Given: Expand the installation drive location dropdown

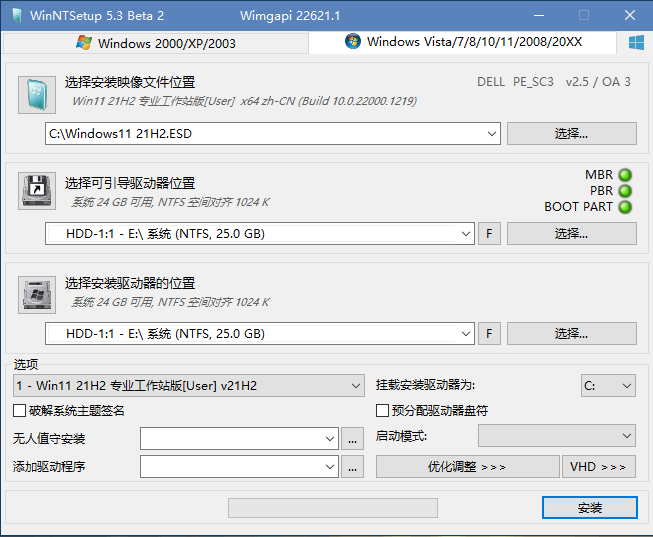Looking at the screenshot, I should (x=466, y=334).
